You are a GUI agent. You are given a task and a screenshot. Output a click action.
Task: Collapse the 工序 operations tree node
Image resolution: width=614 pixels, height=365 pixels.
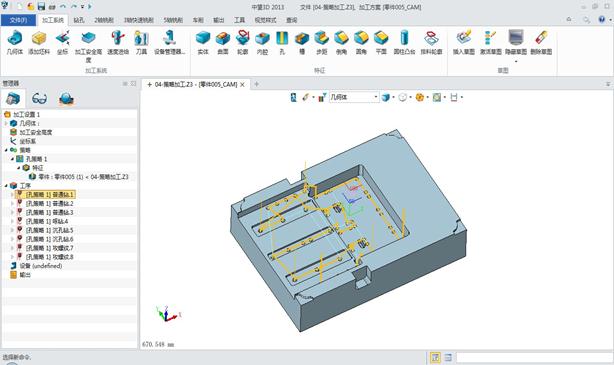pyautogui.click(x=6, y=186)
